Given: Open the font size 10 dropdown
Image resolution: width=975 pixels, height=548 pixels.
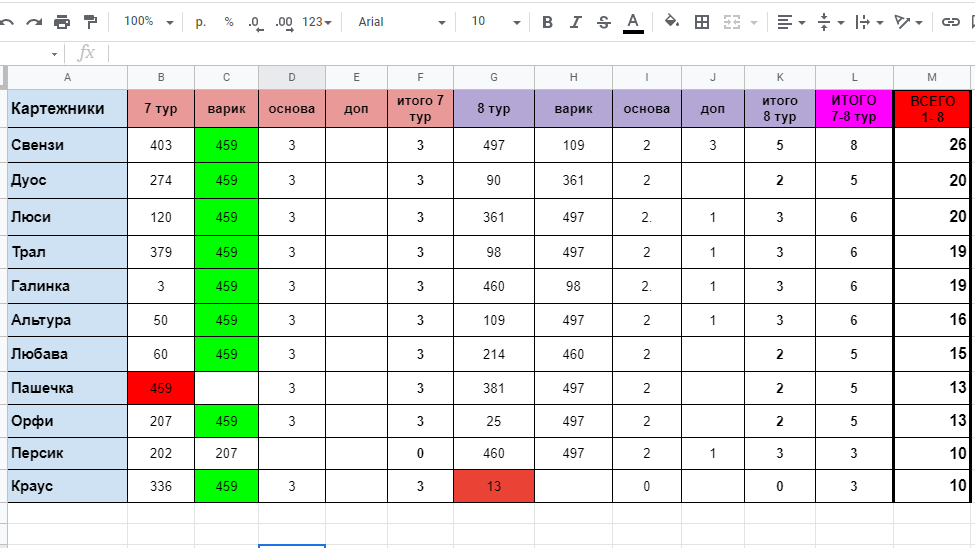Looking at the screenshot, I should (x=495, y=22).
